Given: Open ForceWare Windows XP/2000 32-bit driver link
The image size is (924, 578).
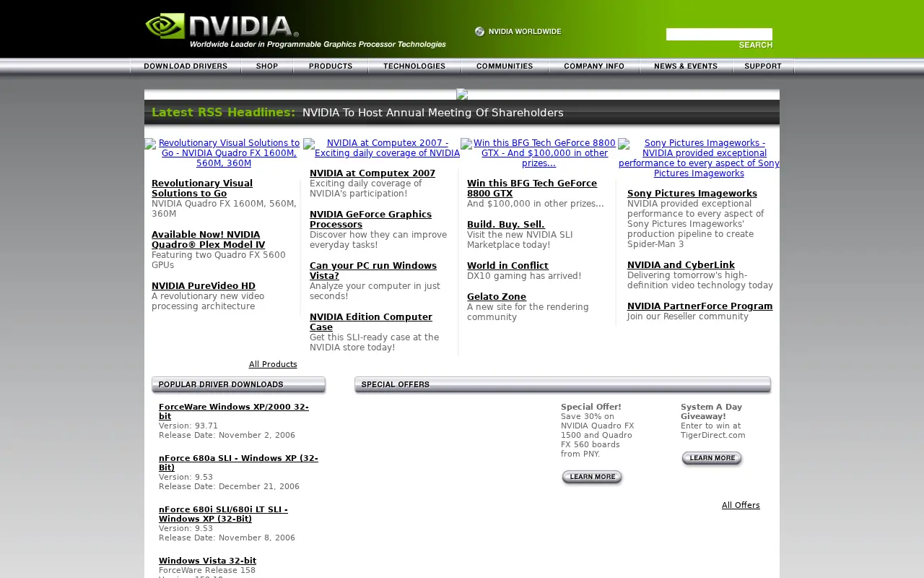Looking at the screenshot, I should tap(234, 412).
